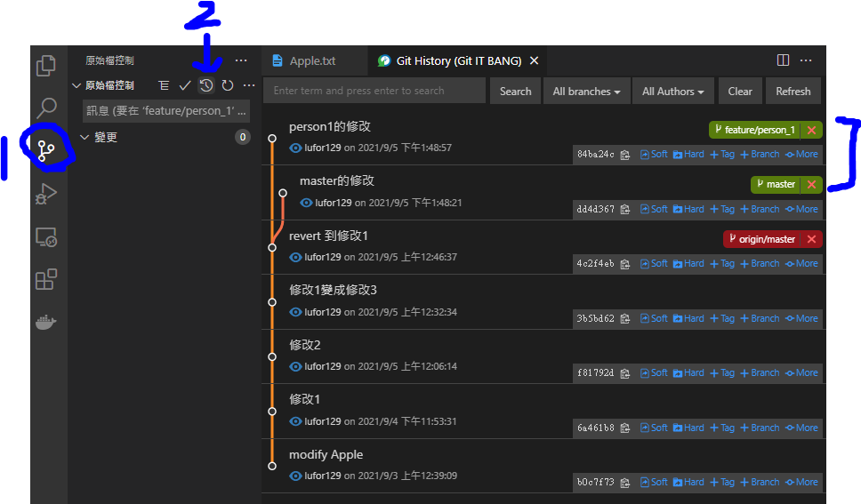The image size is (861, 504).
Task: Open More options for commit b0c7f73
Action: [801, 482]
